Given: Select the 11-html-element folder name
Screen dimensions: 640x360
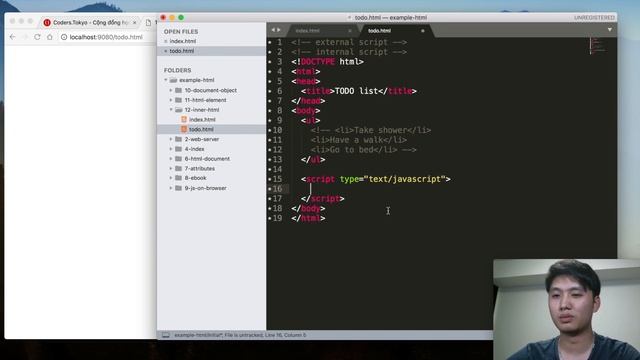Looking at the screenshot, I should point(205,100).
